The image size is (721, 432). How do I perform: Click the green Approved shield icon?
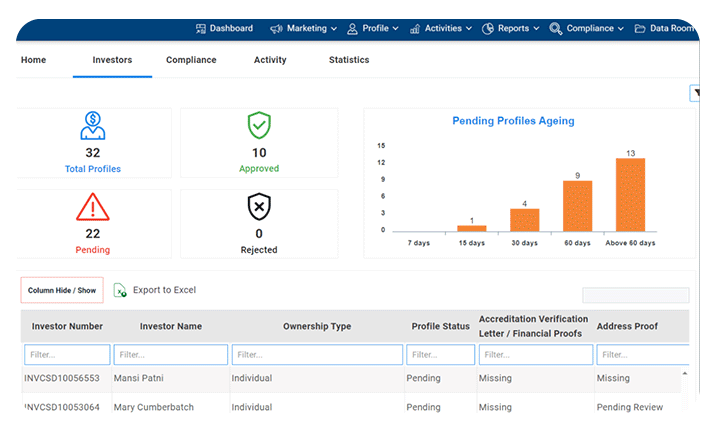[259, 125]
